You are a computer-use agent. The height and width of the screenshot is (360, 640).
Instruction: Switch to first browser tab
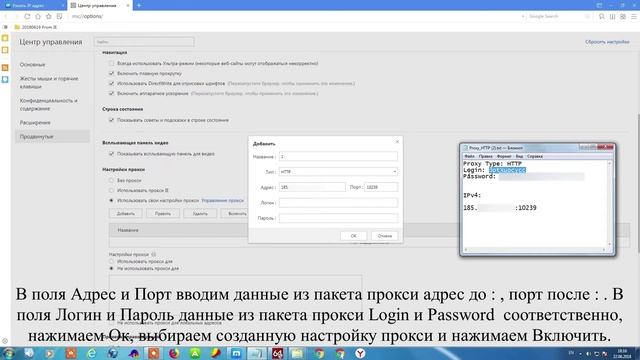point(33,5)
